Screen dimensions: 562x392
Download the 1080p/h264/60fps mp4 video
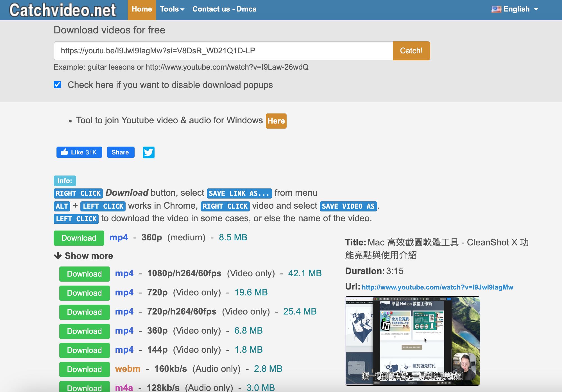[x=84, y=274]
